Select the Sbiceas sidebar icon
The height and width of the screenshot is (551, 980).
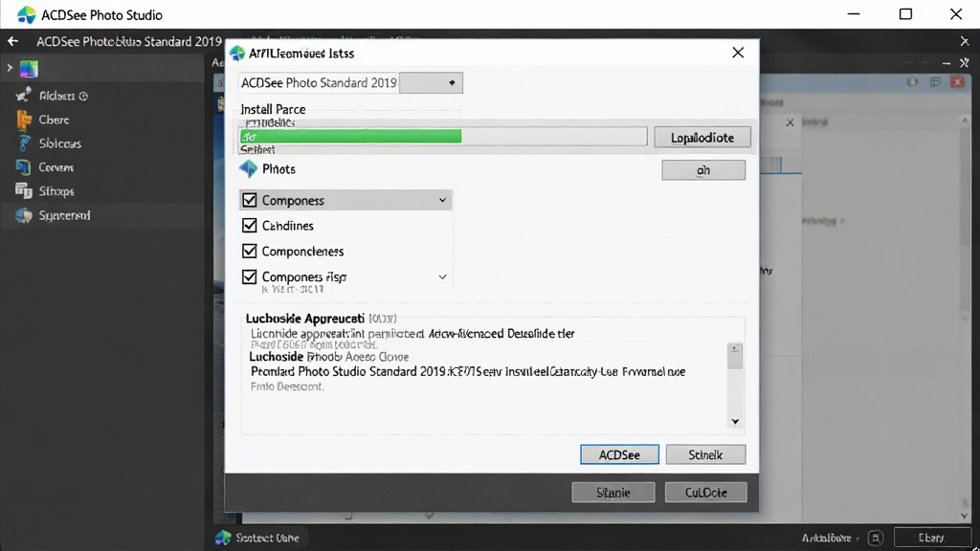pos(24,143)
